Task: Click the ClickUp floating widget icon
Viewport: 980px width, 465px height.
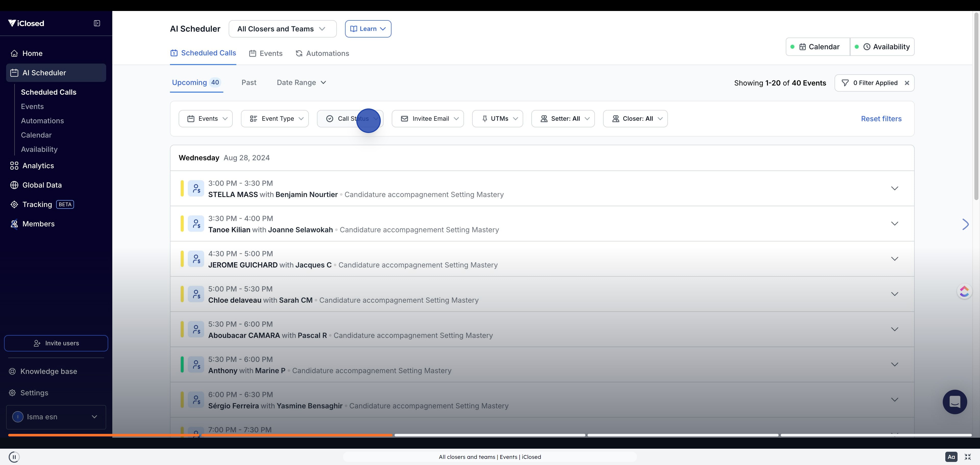Action: (964, 291)
